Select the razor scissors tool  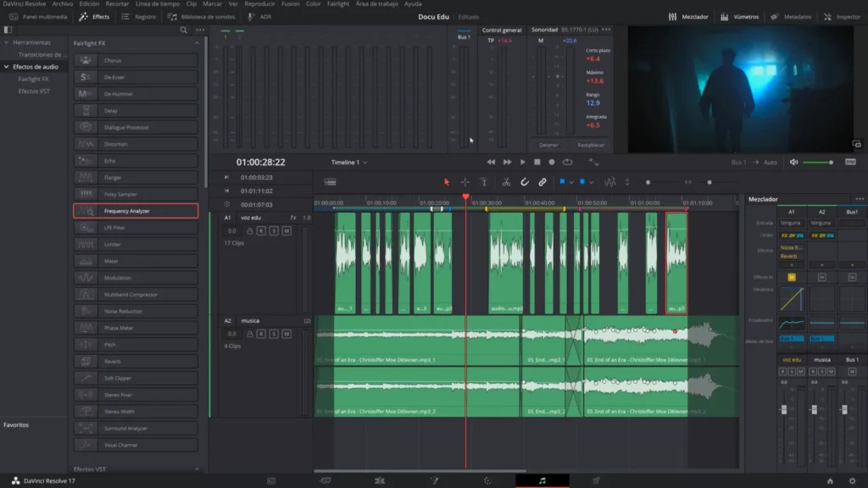[x=506, y=182]
